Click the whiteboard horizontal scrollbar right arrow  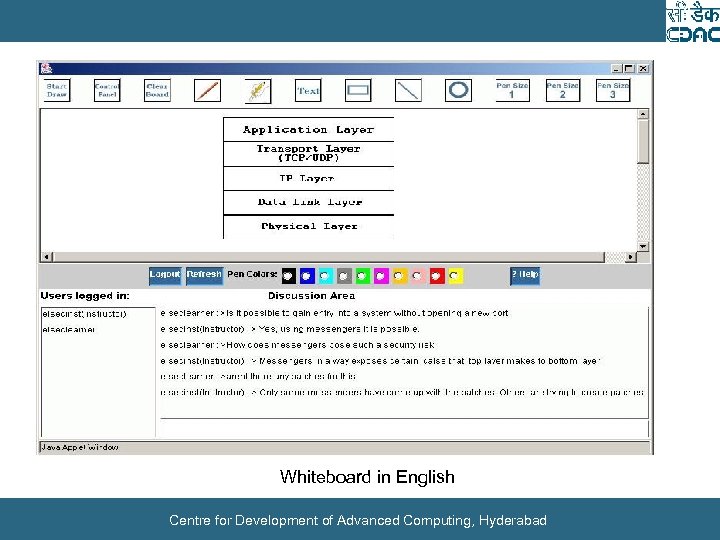point(631,257)
